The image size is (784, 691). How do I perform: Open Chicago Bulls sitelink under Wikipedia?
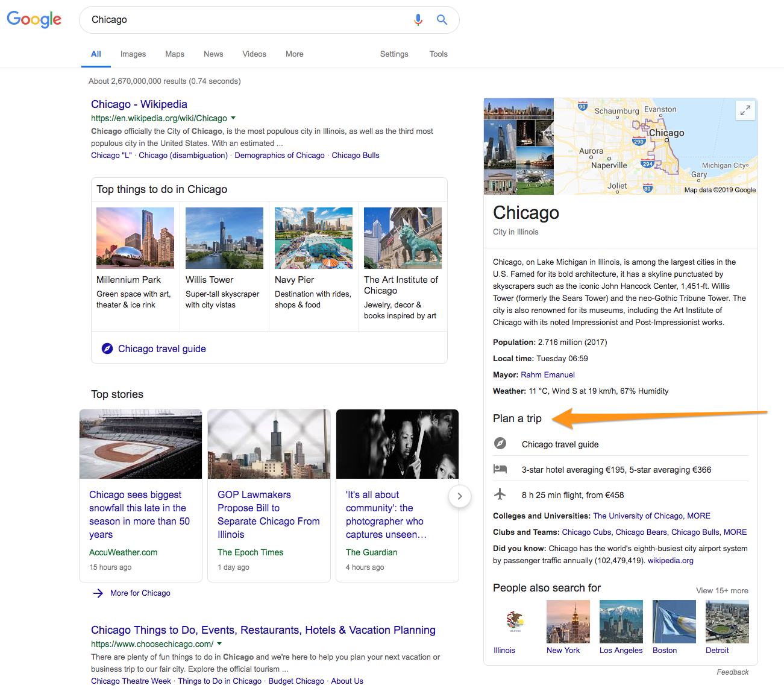(x=356, y=156)
